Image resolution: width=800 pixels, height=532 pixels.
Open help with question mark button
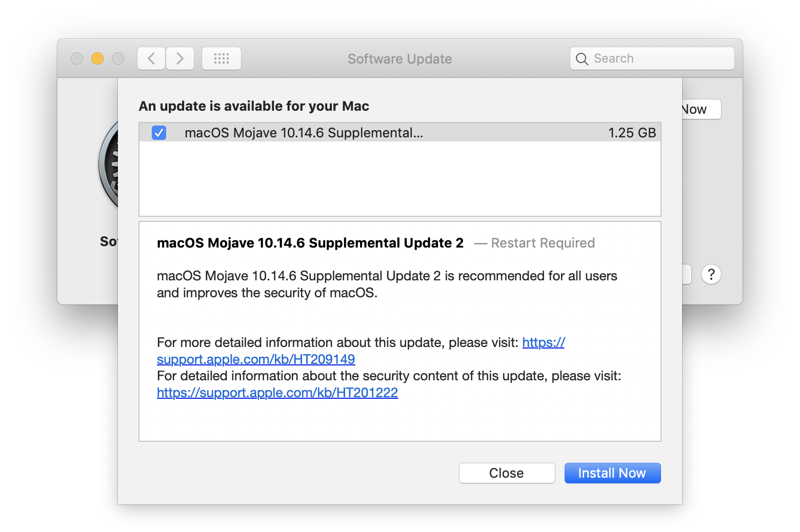(x=711, y=274)
